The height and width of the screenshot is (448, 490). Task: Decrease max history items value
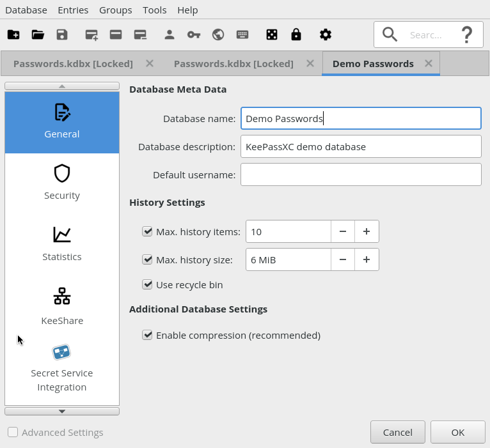343,231
